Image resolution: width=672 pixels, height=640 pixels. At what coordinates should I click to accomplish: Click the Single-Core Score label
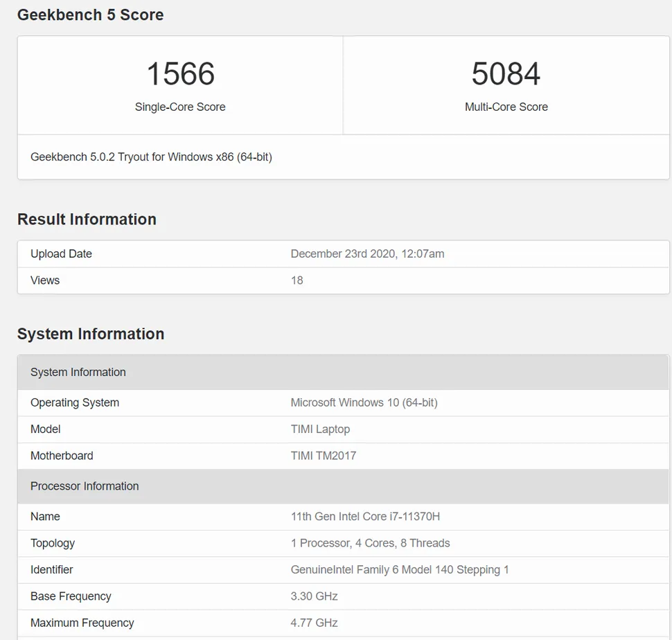point(180,107)
